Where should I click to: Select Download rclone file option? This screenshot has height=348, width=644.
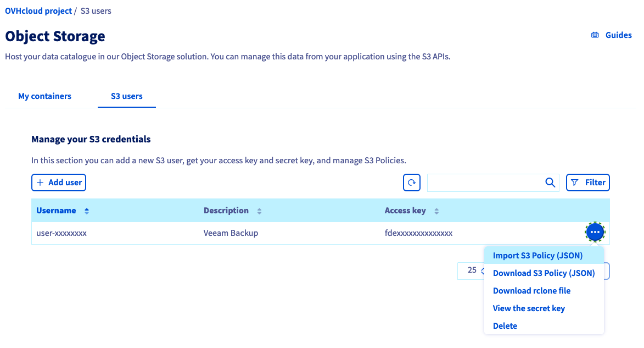click(531, 291)
